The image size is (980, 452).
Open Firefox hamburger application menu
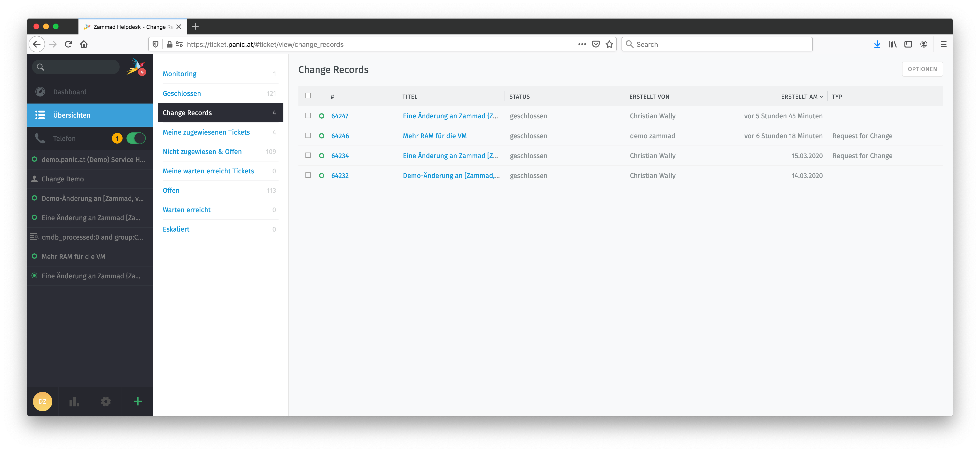coord(943,44)
